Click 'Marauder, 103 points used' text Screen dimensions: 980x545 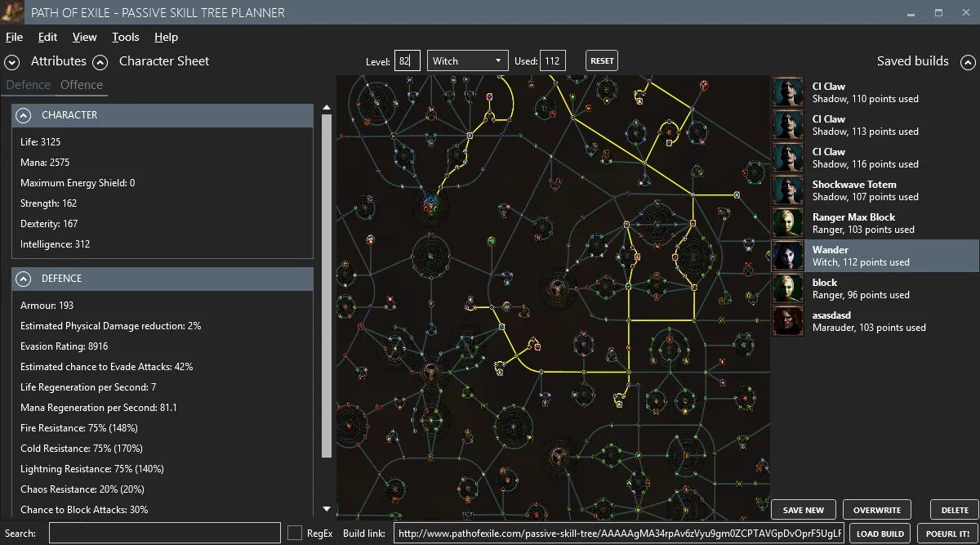pos(869,328)
